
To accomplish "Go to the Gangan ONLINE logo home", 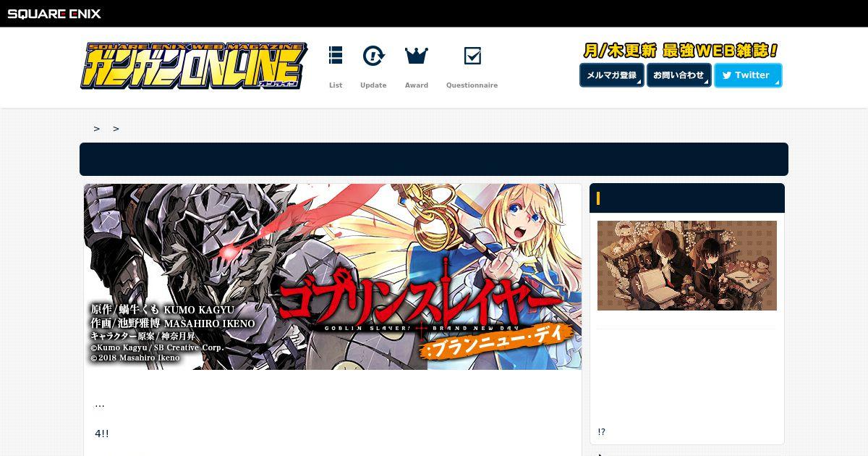I will [194, 66].
